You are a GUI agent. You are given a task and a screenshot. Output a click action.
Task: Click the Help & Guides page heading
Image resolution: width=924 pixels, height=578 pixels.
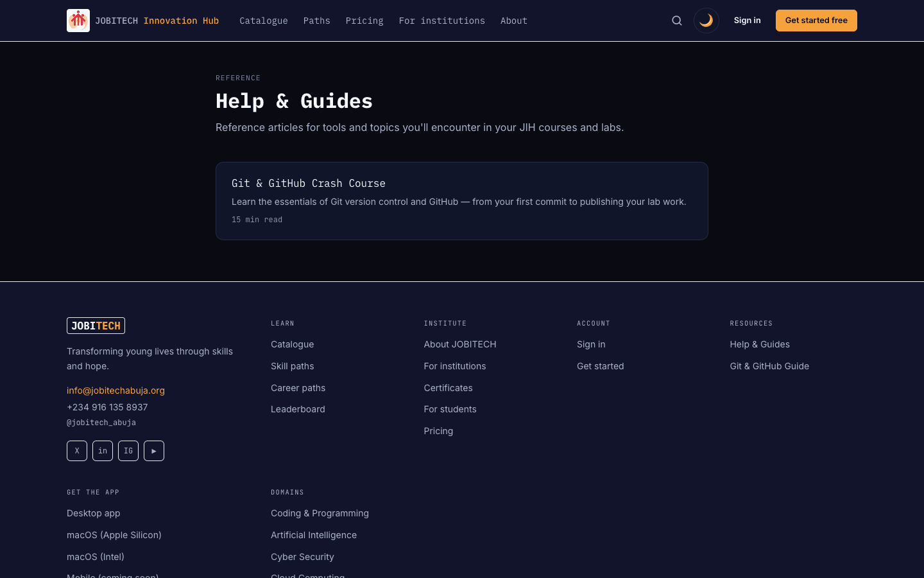294,101
